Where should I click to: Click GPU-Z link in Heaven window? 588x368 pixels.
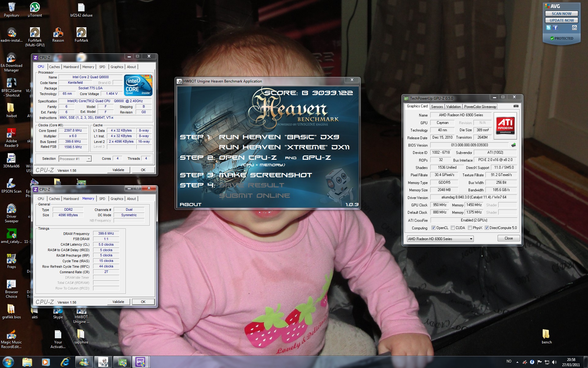click(x=317, y=158)
